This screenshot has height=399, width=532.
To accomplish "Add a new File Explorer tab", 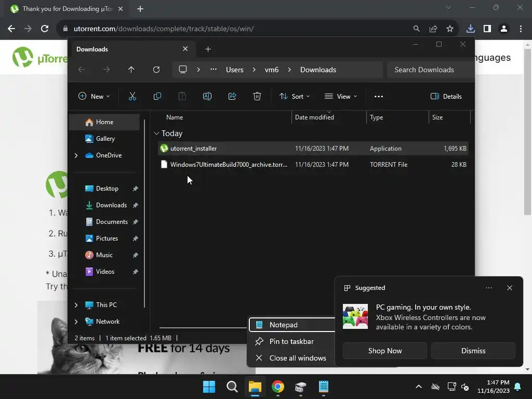I will 208,49.
